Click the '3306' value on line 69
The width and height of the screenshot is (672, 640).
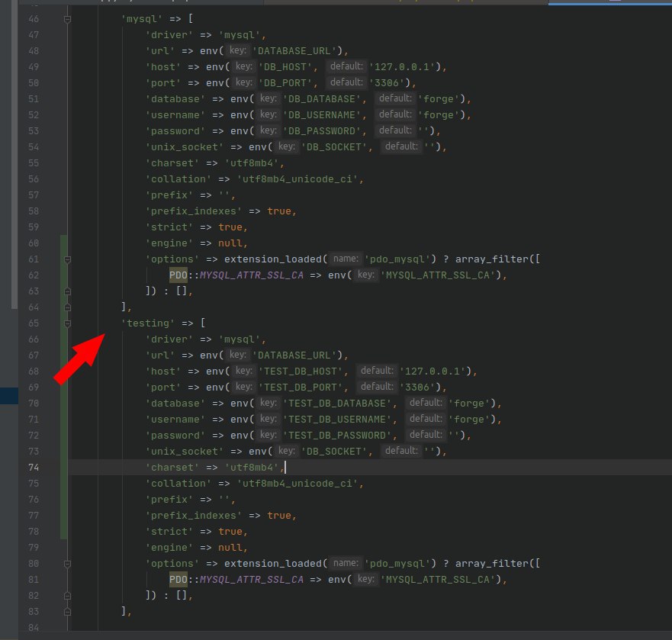pos(417,387)
